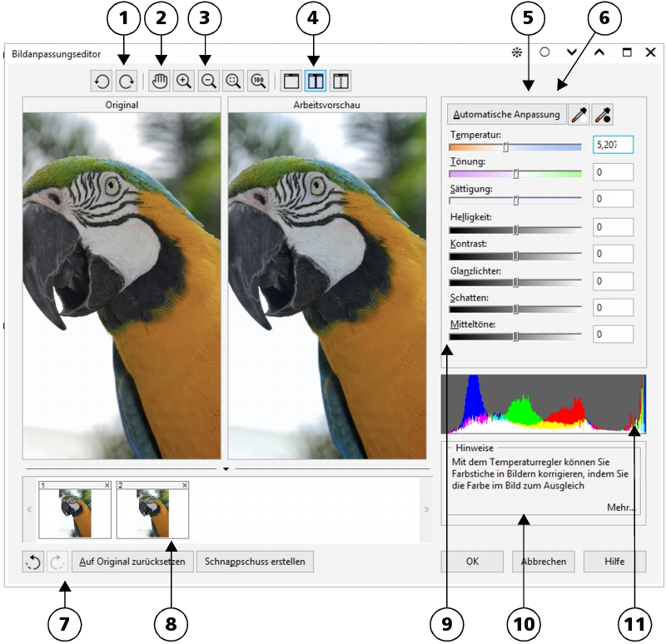Open the Mehr... link in Hinweise
Screen dimensions: 666x644
(620, 507)
